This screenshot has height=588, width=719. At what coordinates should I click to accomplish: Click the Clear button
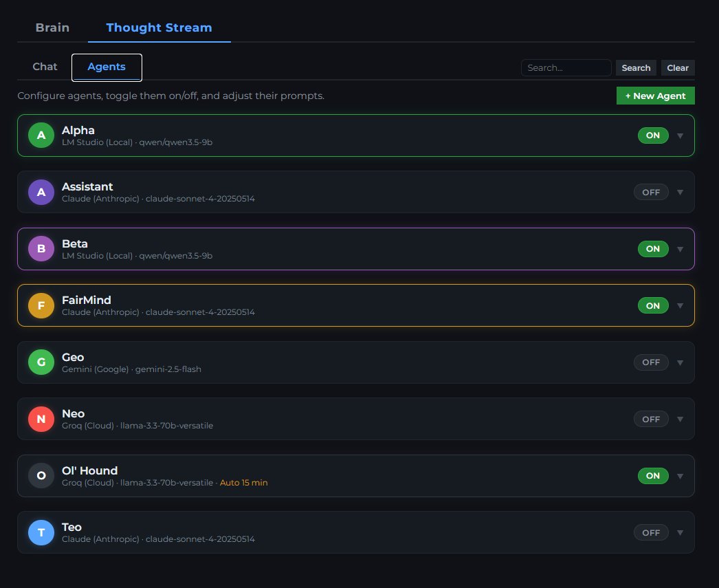click(x=678, y=68)
